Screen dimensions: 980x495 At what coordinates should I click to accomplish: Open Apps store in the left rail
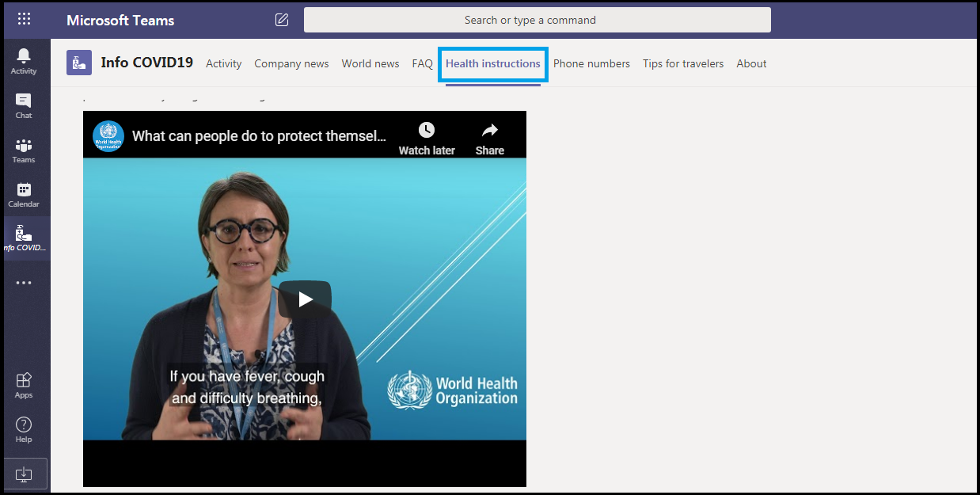24,386
